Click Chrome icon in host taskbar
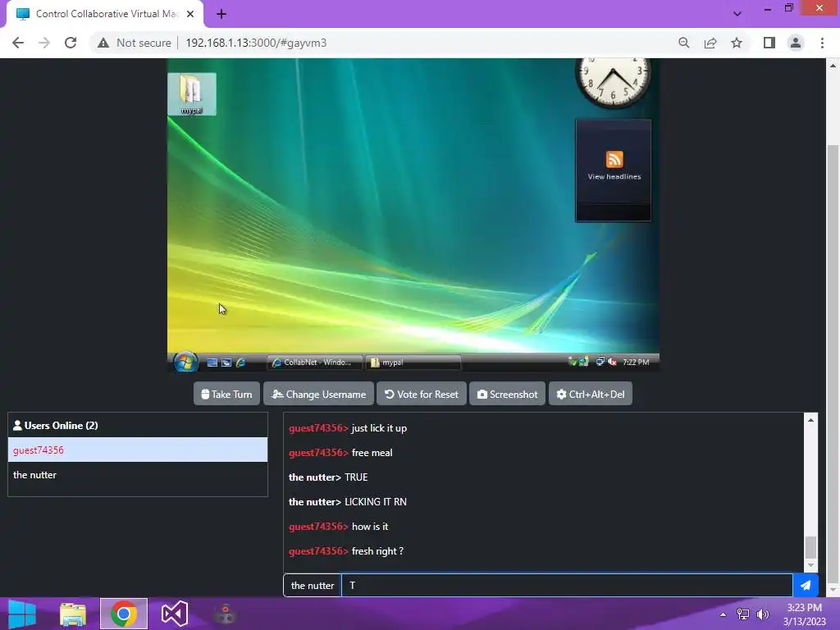This screenshot has width=840, height=630. pos(124,614)
